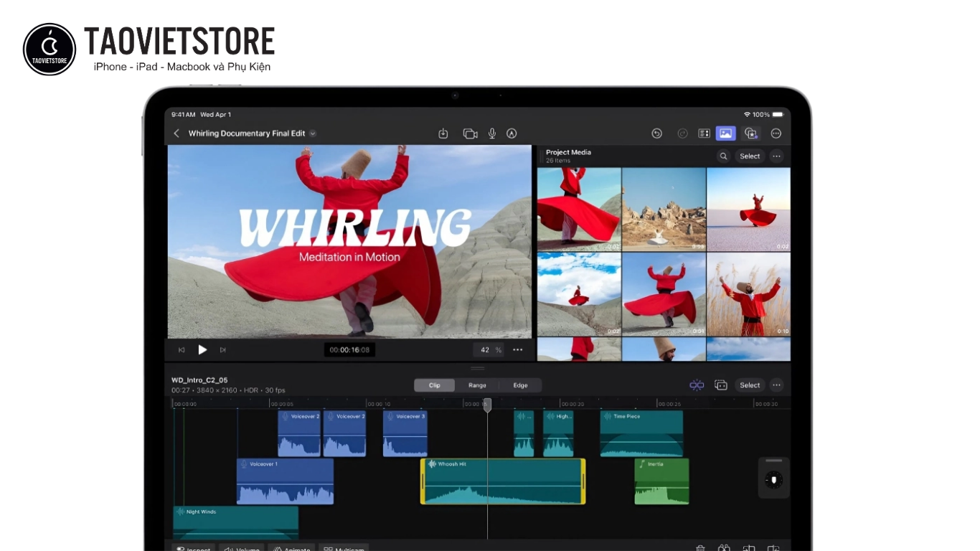Switch to the Clip selection mode

(435, 385)
